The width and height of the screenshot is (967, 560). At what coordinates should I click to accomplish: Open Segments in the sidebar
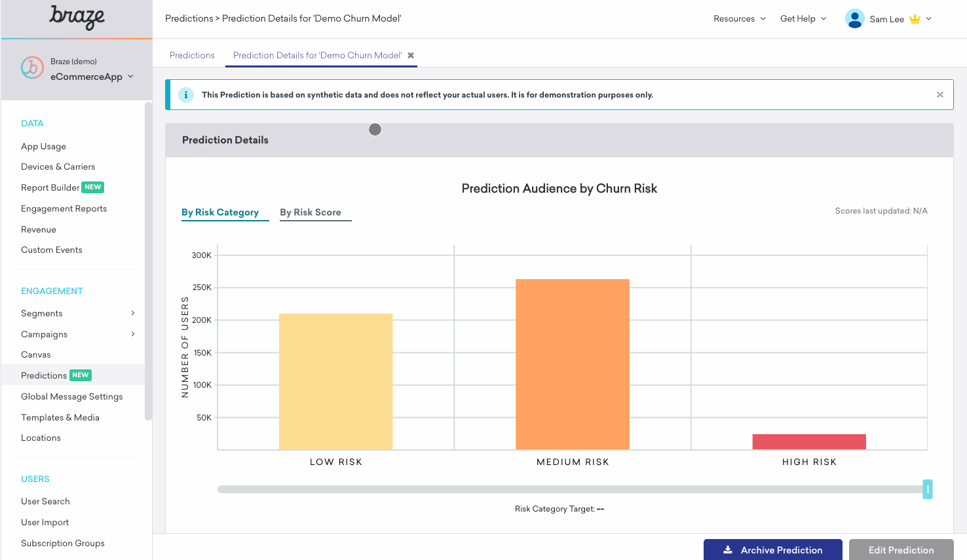pyautogui.click(x=42, y=314)
